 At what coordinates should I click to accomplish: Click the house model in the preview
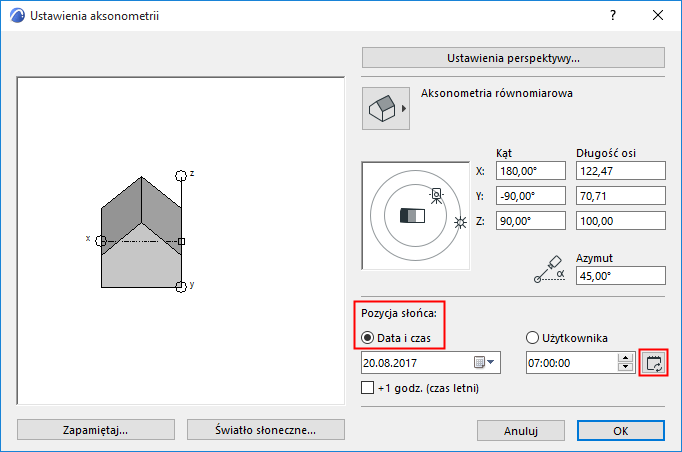coord(141,232)
